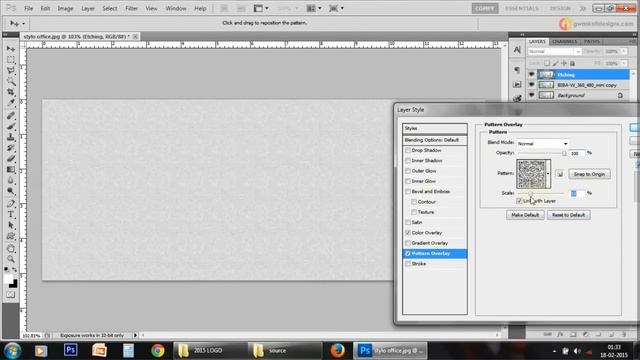
Task: Enable the Drop Shadow checkbox
Action: (x=408, y=150)
